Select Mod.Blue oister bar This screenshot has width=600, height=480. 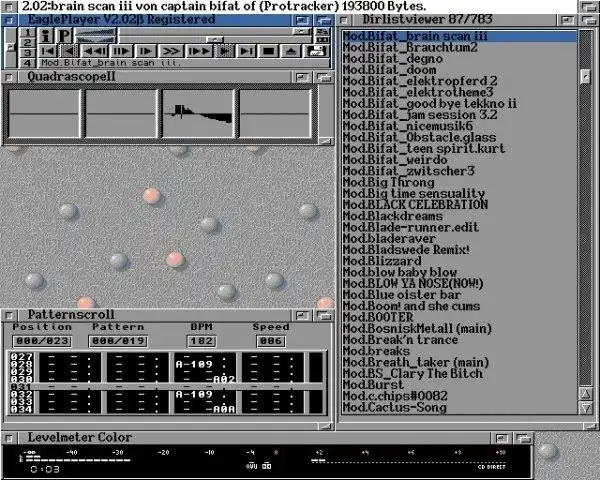[459, 295]
